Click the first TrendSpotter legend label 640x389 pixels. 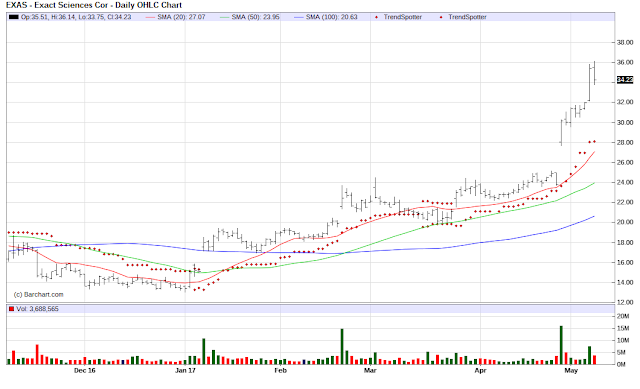tap(402, 17)
